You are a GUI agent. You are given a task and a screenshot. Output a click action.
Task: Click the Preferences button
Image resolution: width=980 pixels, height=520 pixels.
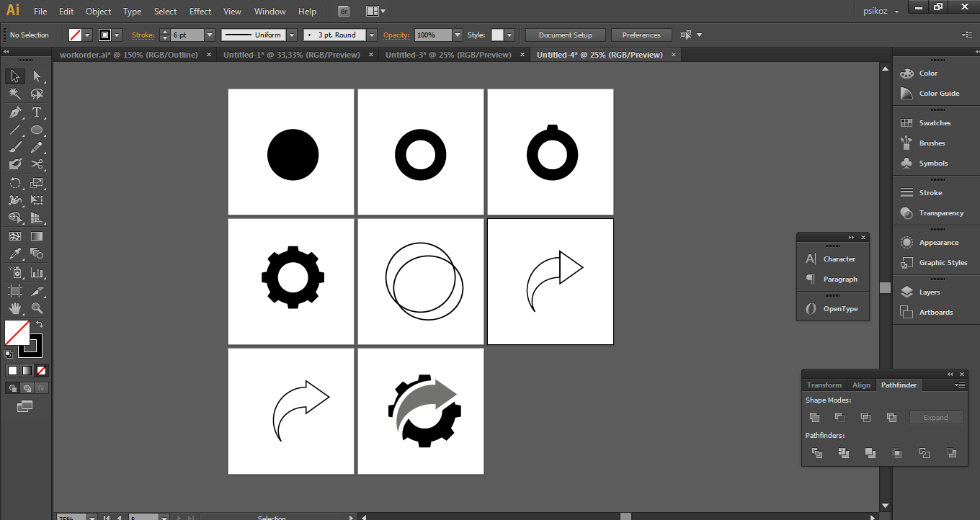coord(641,35)
